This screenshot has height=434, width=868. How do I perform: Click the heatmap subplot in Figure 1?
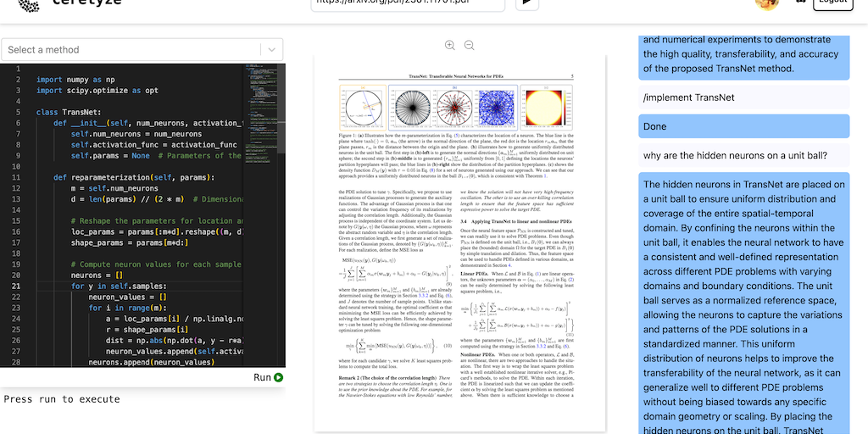[551, 107]
